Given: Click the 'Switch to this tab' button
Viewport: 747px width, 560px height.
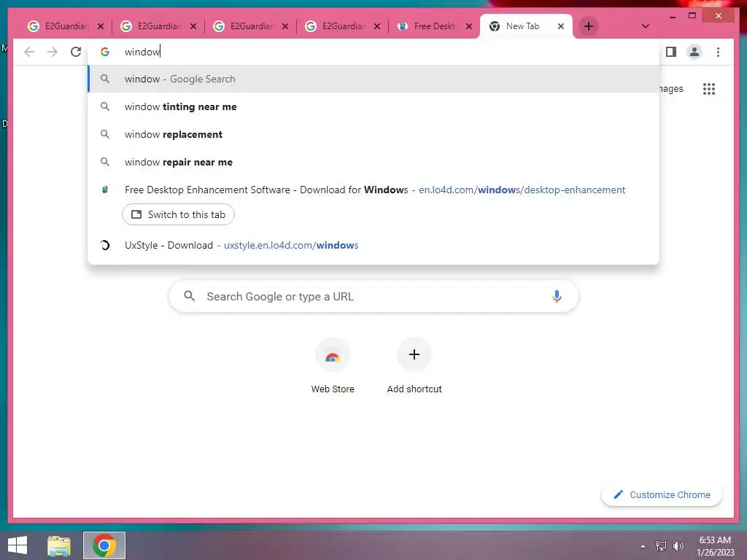Looking at the screenshot, I should 178,214.
